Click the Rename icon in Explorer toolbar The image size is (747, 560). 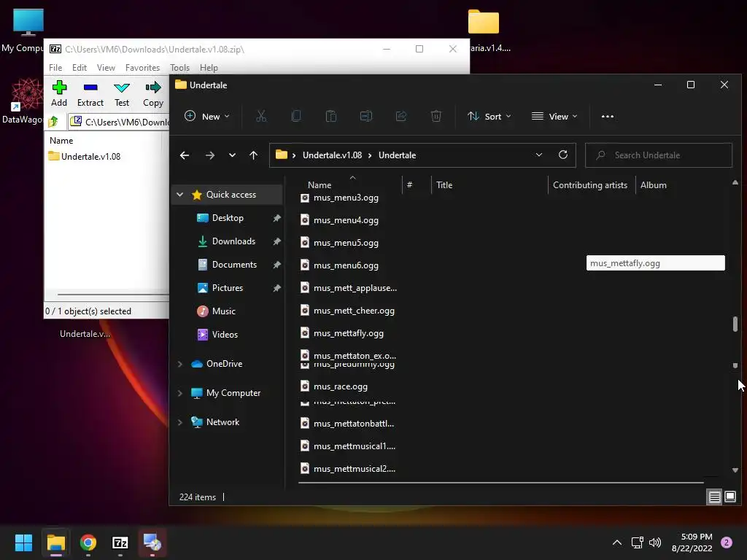coord(366,116)
